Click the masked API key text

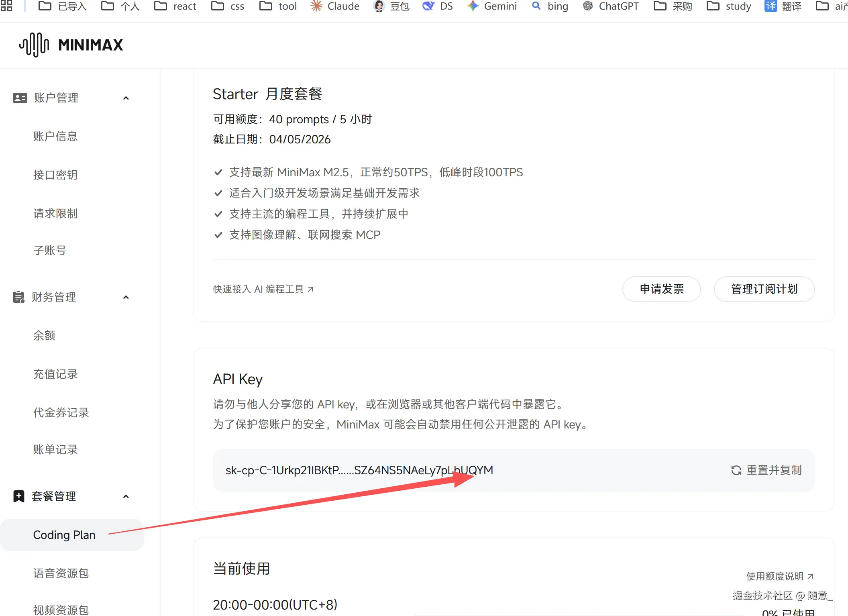[x=359, y=470]
